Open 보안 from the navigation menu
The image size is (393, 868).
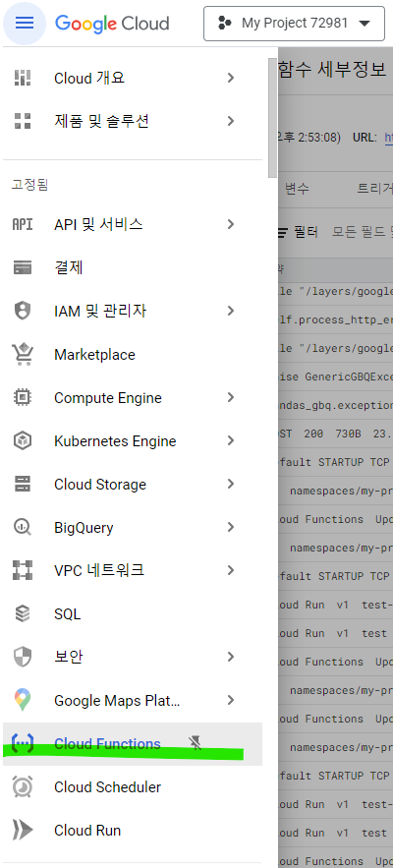[x=133, y=657]
